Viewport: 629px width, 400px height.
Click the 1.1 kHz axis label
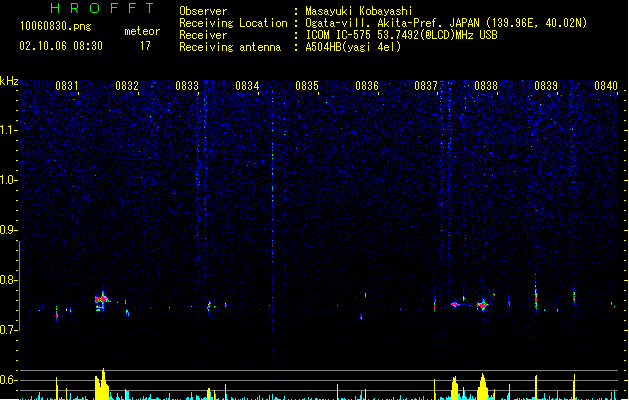[9, 130]
